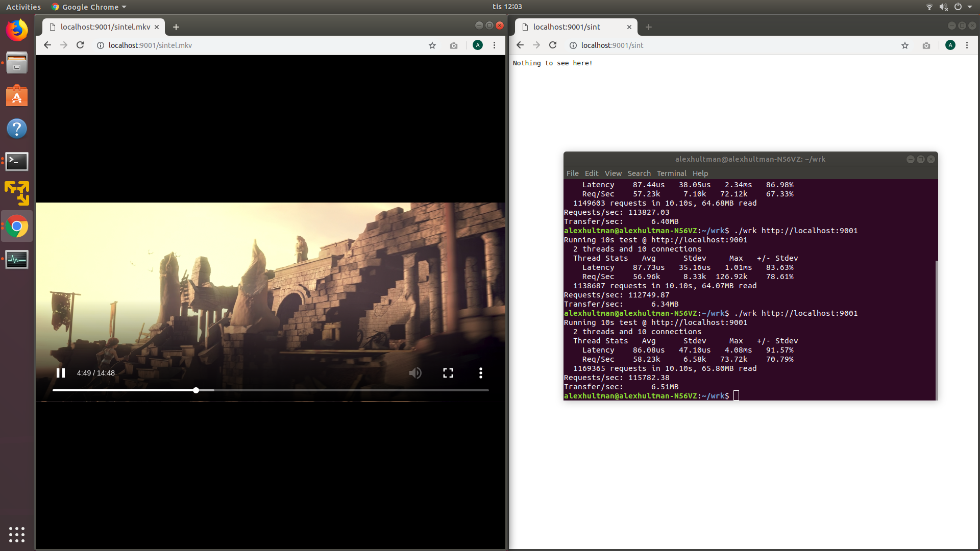
Task: Go back in the right Chrome window
Action: coord(520,45)
